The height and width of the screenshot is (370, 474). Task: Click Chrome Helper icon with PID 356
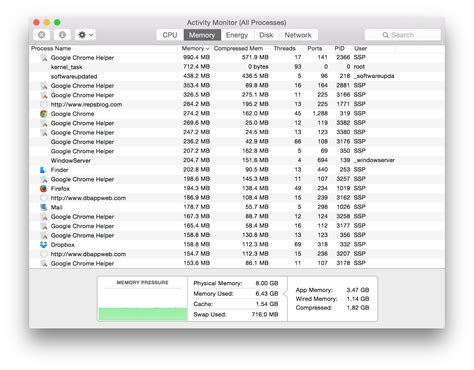pos(44,235)
